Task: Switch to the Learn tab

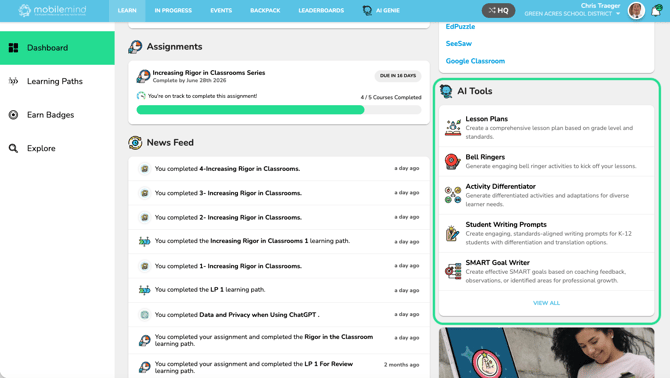Action: pos(127,10)
